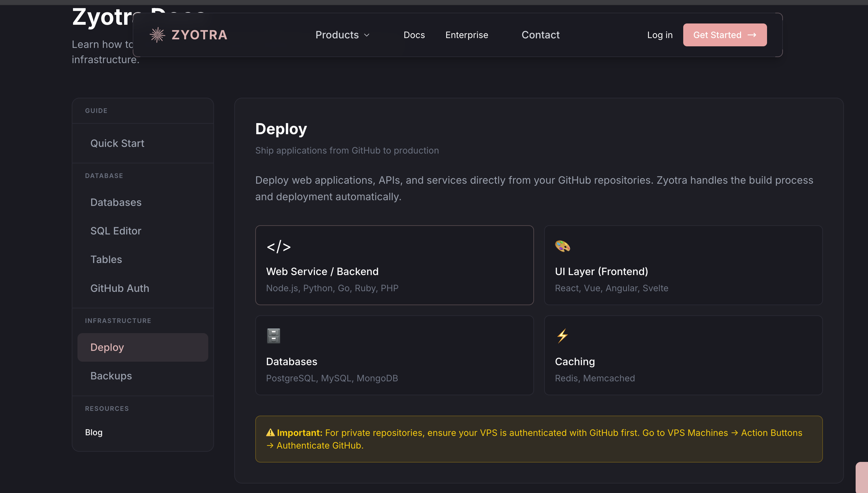Select Backups under Infrastructure
The image size is (868, 493).
(111, 376)
